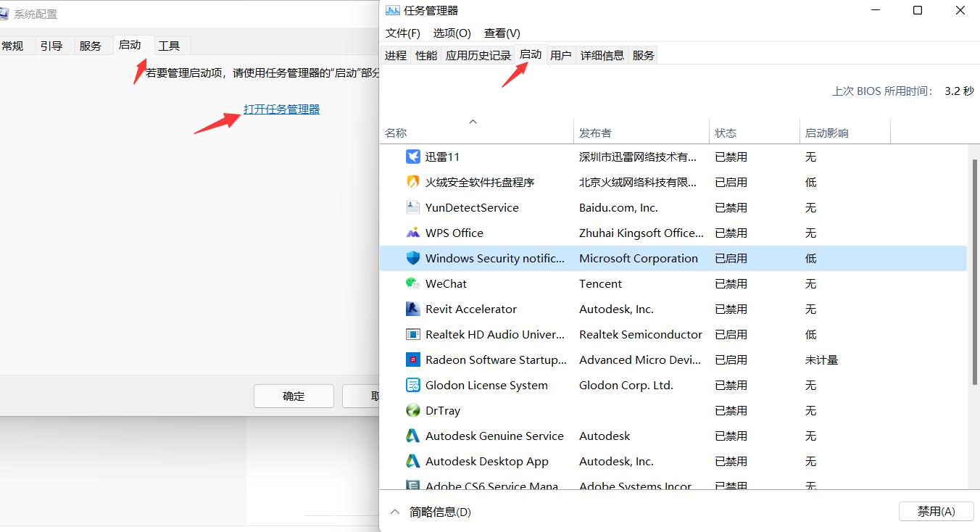Screen dimensions: 980x532
Task: Select the WPS Office name text
Action: [x=454, y=233]
